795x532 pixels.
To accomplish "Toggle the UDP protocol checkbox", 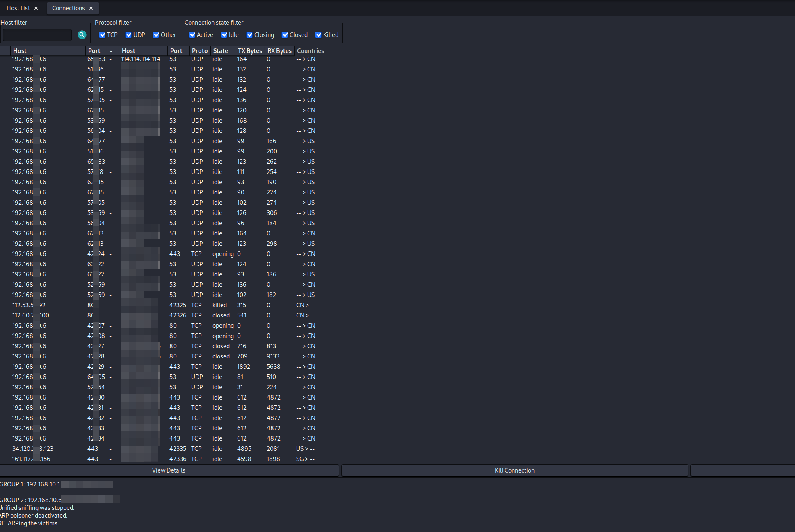I will [x=128, y=35].
